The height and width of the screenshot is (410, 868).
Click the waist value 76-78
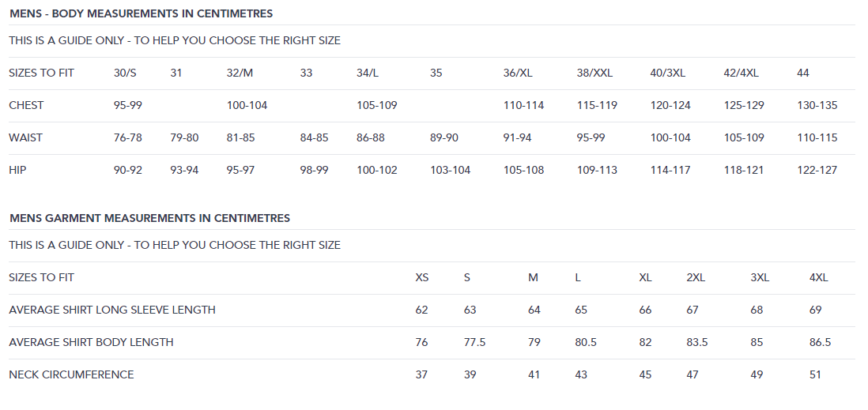(x=128, y=137)
